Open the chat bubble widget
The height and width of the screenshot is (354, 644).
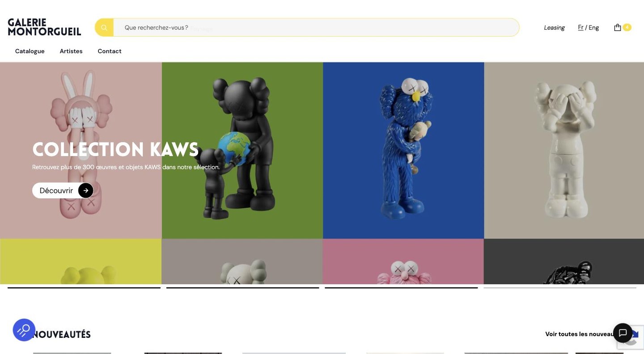[x=623, y=333]
